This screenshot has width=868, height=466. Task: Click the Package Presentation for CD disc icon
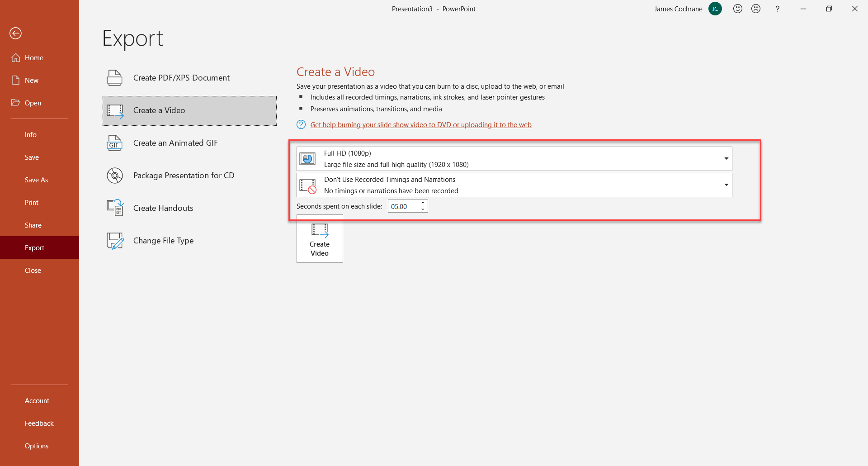pos(114,176)
